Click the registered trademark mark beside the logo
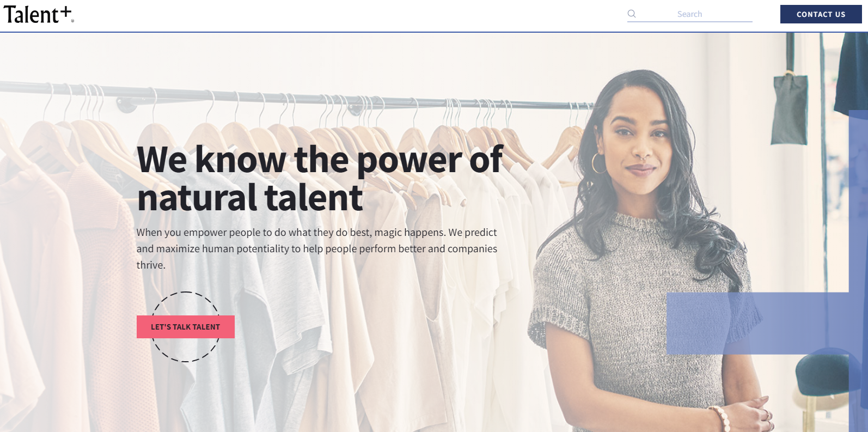This screenshot has width=868, height=432. coord(72,21)
